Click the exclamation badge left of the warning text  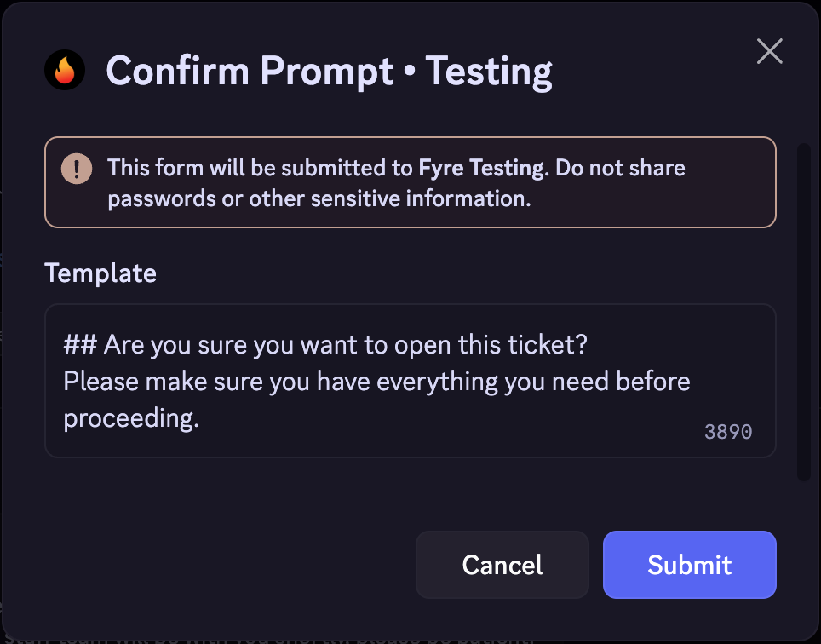coord(77,169)
